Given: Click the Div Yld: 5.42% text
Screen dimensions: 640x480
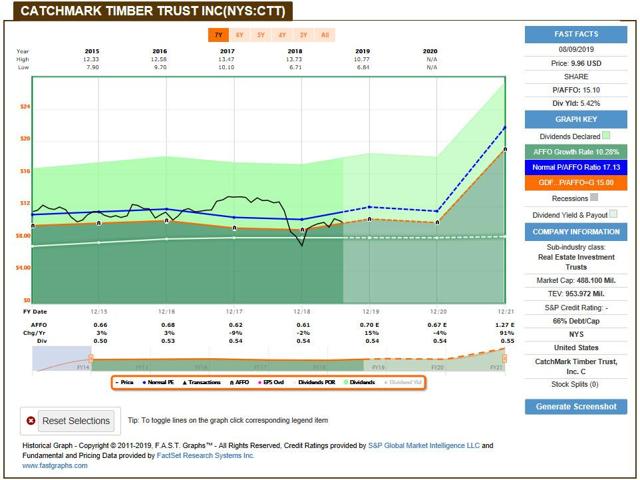Looking at the screenshot, I should coord(576,103).
